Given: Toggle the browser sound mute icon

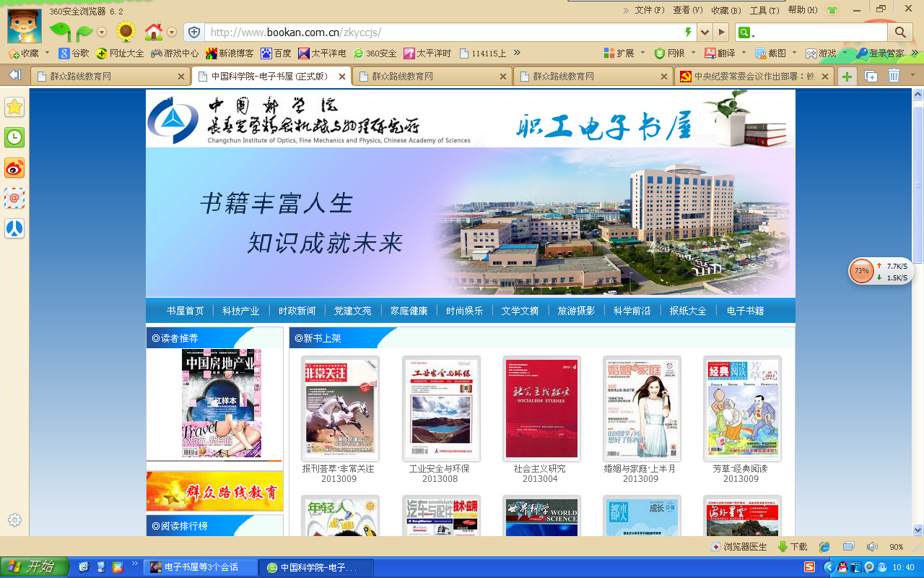Looking at the screenshot, I should click(871, 547).
